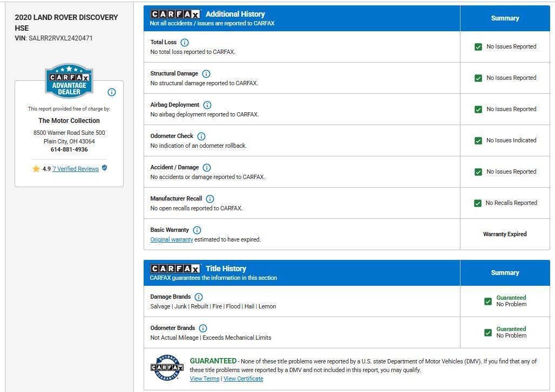
Task: Click the CARFAX logo in Additional History header
Action: (175, 14)
